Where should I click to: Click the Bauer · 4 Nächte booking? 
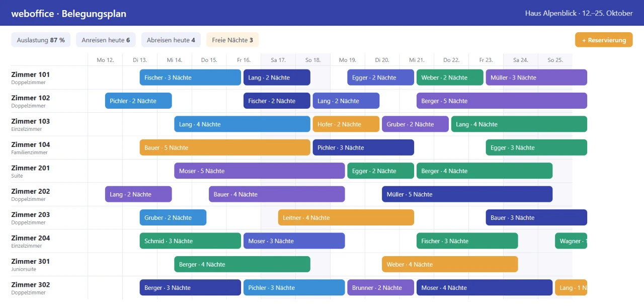277,194
